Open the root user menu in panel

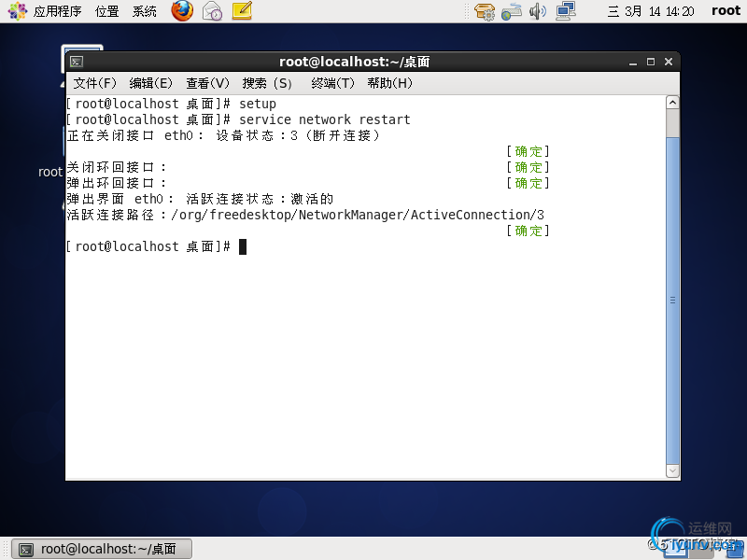726,10
